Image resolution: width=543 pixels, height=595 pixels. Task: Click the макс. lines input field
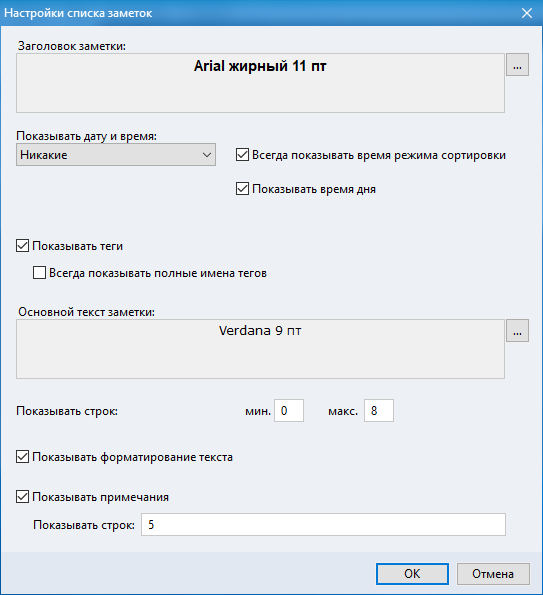click(x=379, y=410)
